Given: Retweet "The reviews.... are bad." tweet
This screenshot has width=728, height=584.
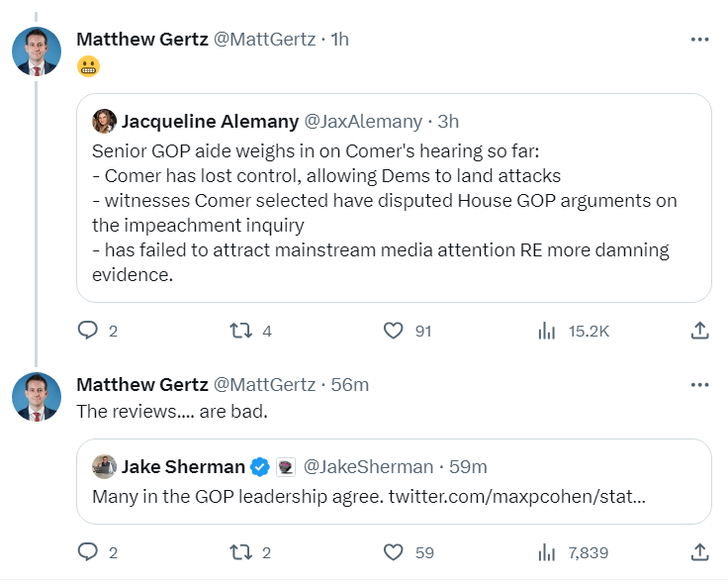Looking at the screenshot, I should (241, 552).
